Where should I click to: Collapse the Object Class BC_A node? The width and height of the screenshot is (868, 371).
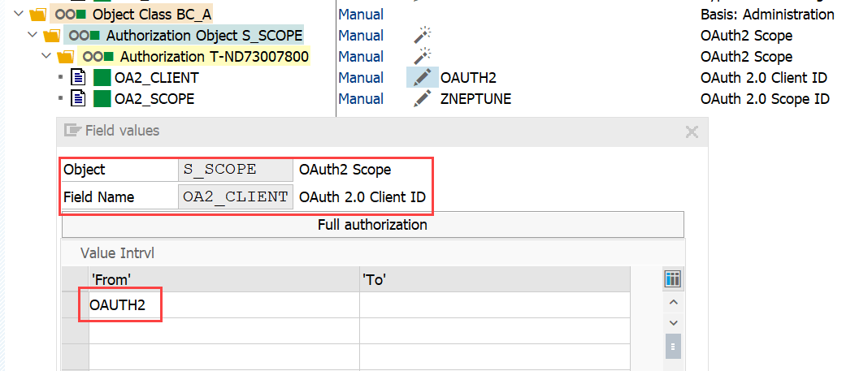click(18, 13)
